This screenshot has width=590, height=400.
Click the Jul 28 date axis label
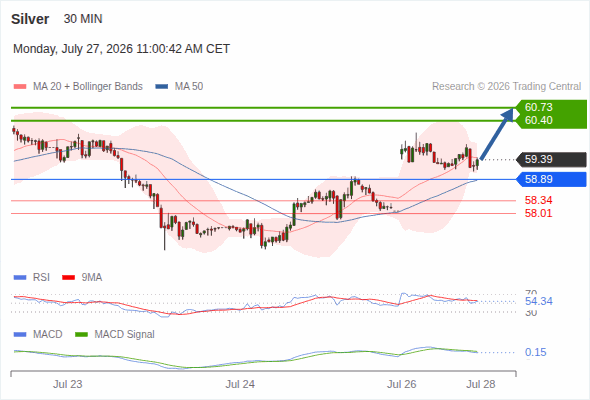(x=481, y=385)
